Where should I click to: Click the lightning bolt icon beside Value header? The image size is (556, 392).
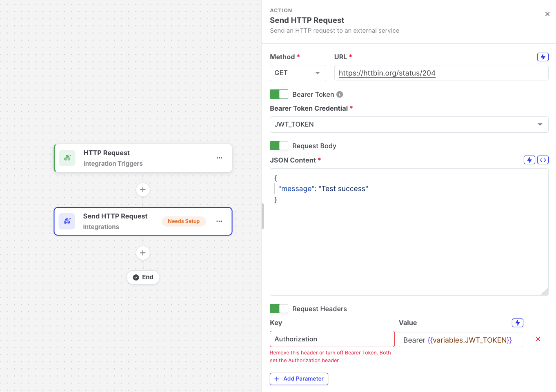click(x=518, y=323)
